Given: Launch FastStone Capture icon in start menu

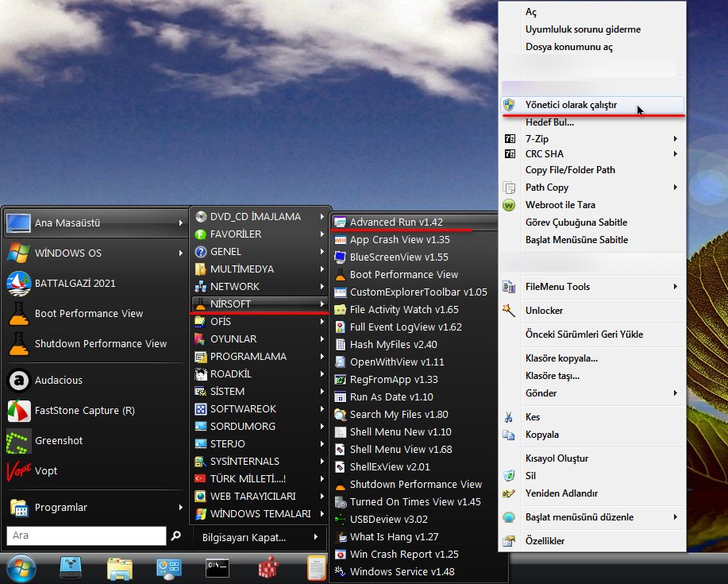Looking at the screenshot, I should pos(18,411).
